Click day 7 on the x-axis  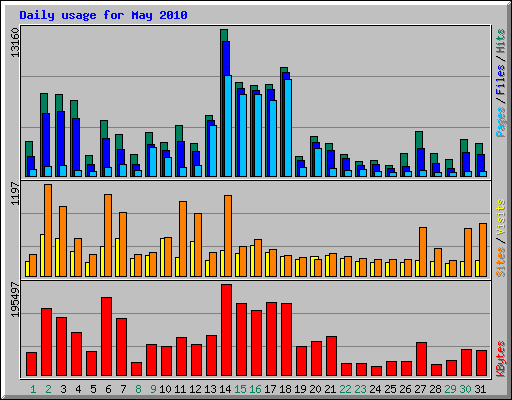point(123,389)
